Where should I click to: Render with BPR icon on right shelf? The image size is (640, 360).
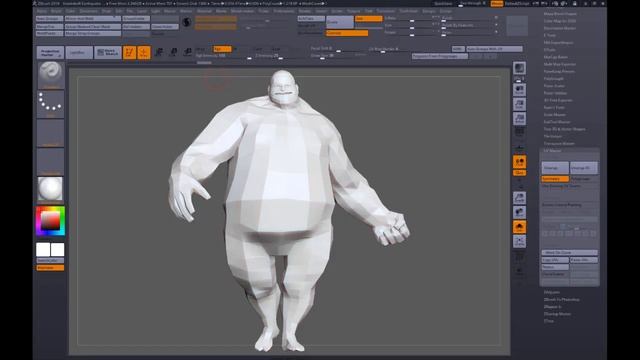point(519,68)
